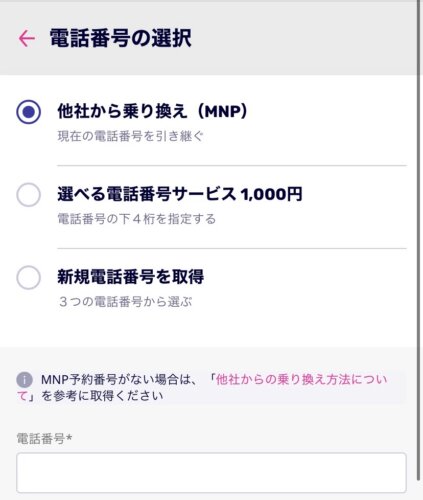423x500 pixels.
Task: Focus the 電話番号 input field
Action: (x=211, y=473)
